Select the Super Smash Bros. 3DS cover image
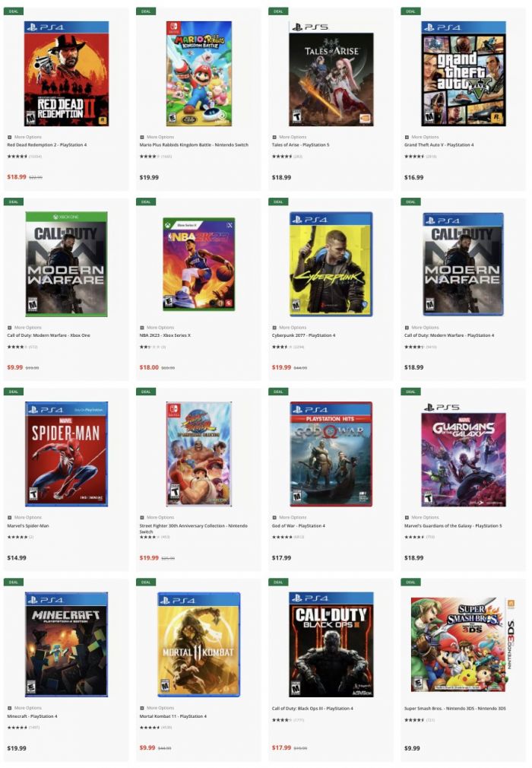 click(463, 644)
